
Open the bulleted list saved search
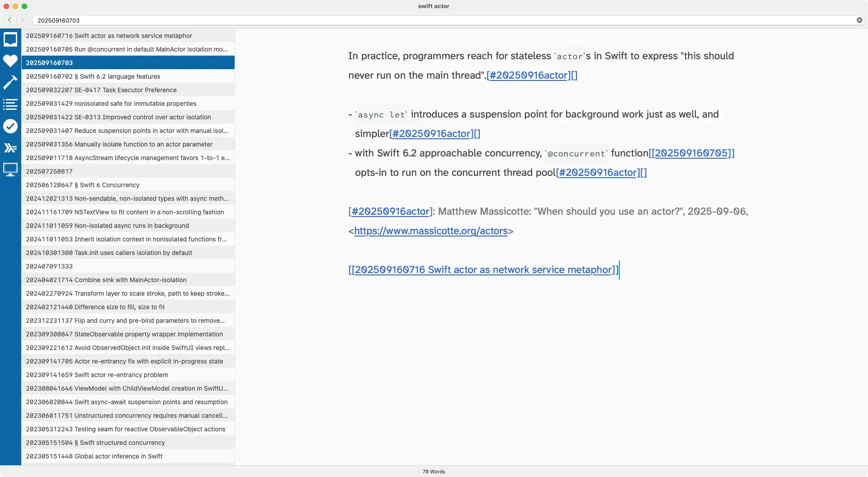[10, 104]
